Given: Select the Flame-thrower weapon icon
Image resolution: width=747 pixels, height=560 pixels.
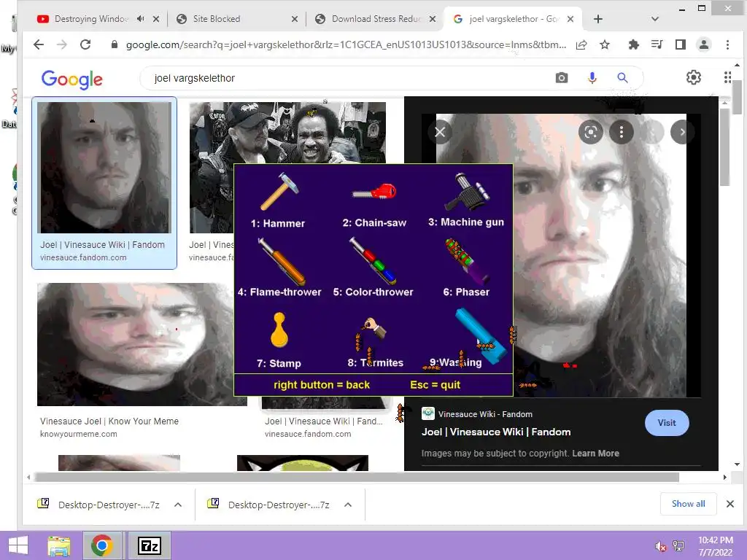Looking at the screenshot, I should (281, 261).
